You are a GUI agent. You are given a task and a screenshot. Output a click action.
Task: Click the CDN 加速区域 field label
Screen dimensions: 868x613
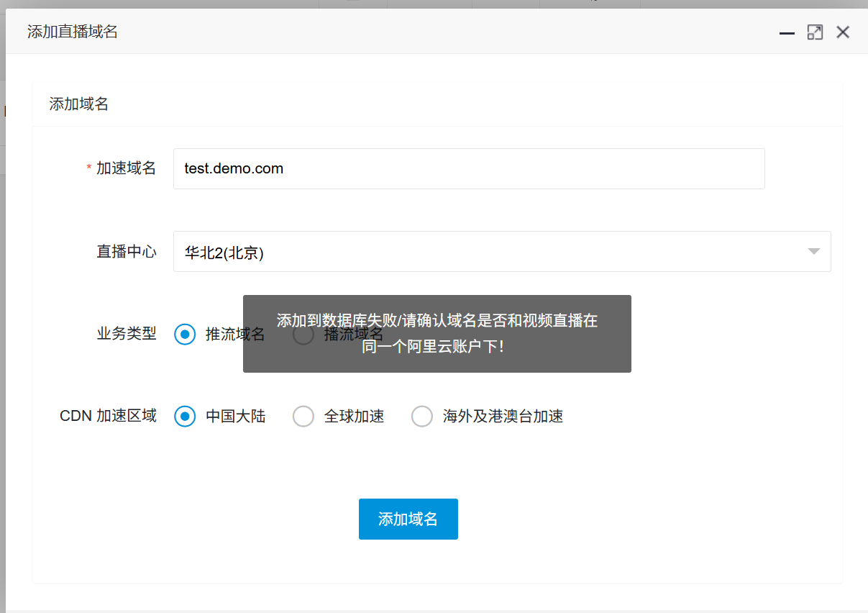pyautogui.click(x=108, y=416)
